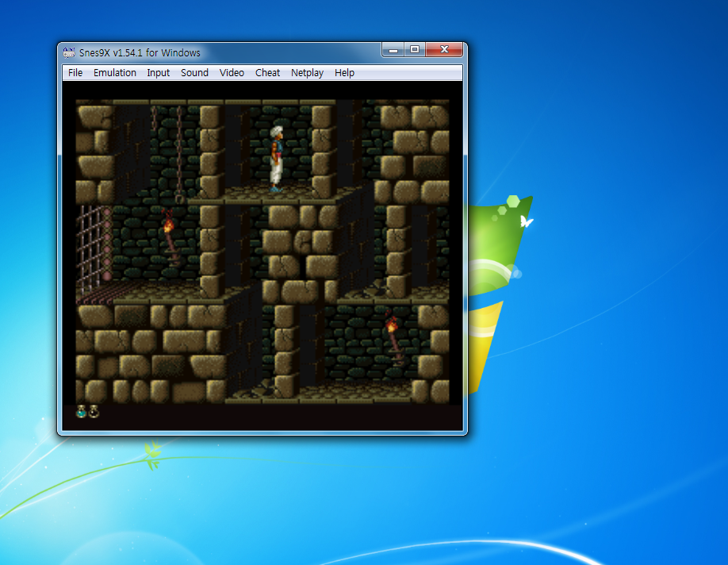
Task: Open the Sound menu
Action: tap(194, 72)
